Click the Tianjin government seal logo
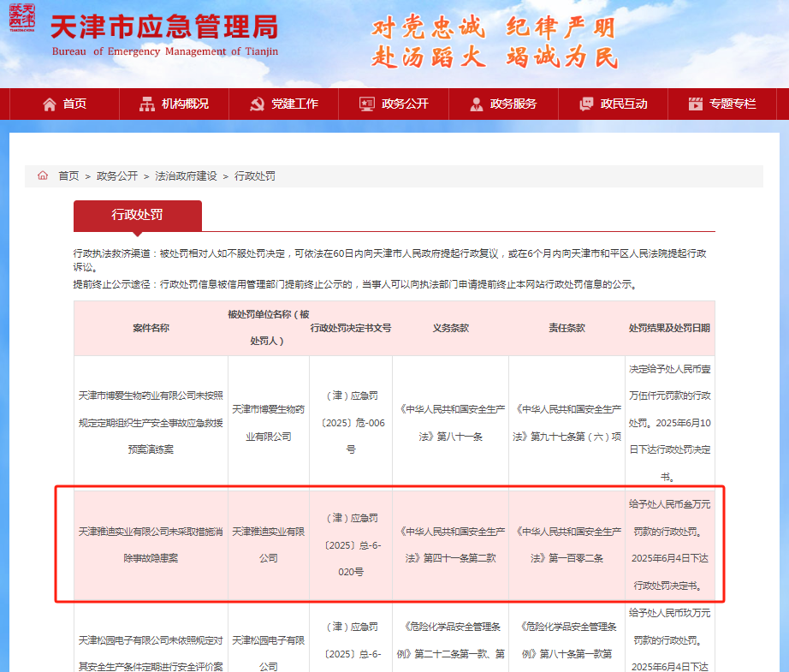This screenshot has height=672, width=789. [22, 18]
